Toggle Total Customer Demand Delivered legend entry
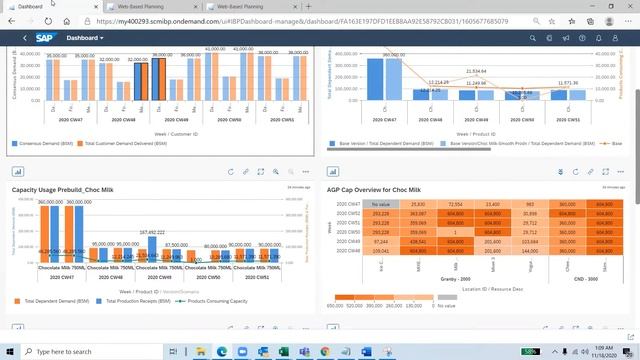The image size is (640, 360). click(x=122, y=144)
